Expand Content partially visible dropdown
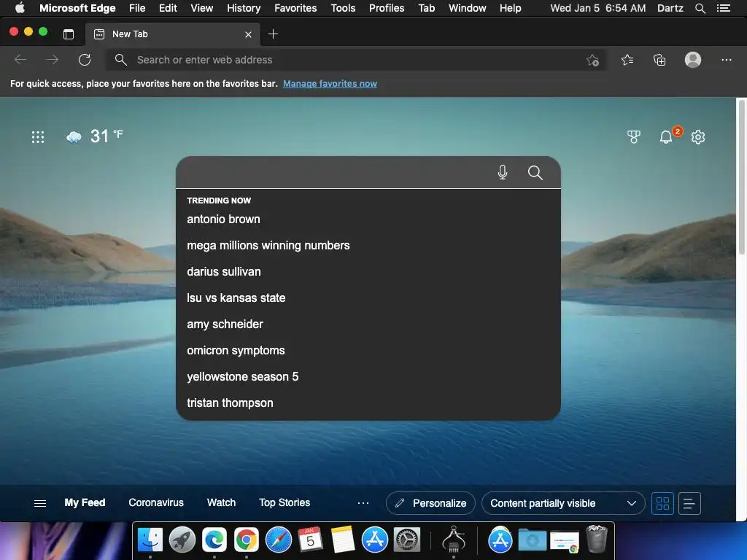This screenshot has width=747, height=560. pos(563,503)
